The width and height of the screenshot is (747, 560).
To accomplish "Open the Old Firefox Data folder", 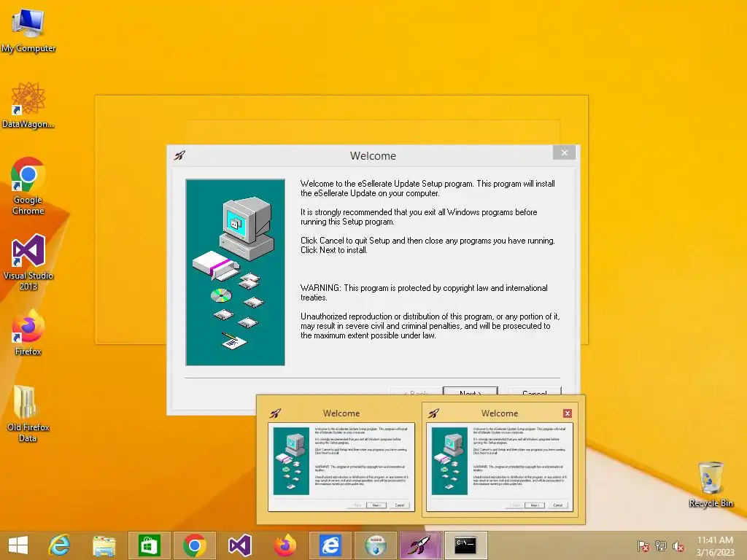I will click(28, 413).
